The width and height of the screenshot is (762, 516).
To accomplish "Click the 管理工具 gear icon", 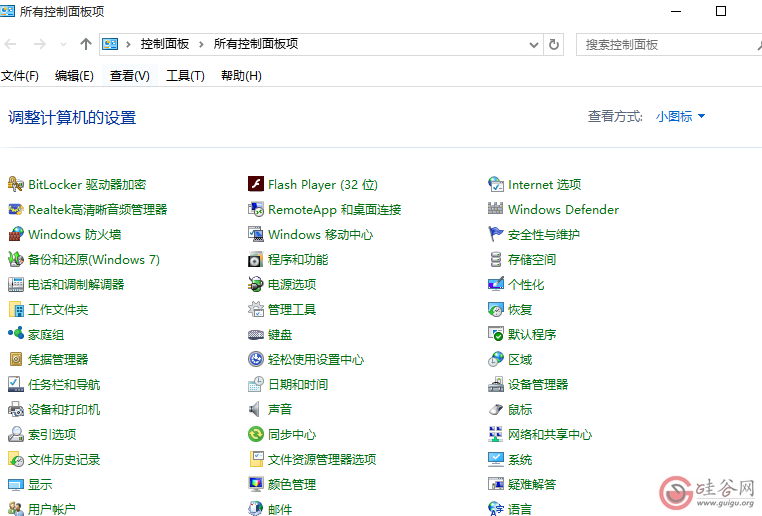I will tap(256, 310).
